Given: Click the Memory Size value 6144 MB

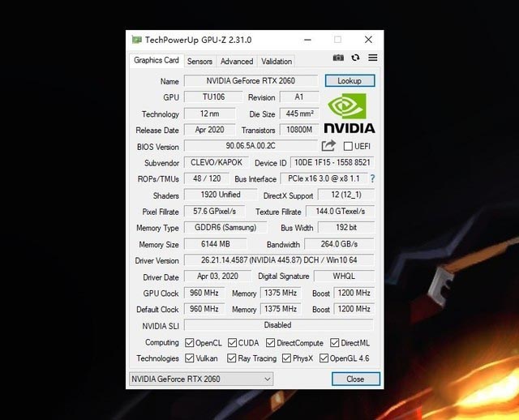Looking at the screenshot, I should coord(216,244).
